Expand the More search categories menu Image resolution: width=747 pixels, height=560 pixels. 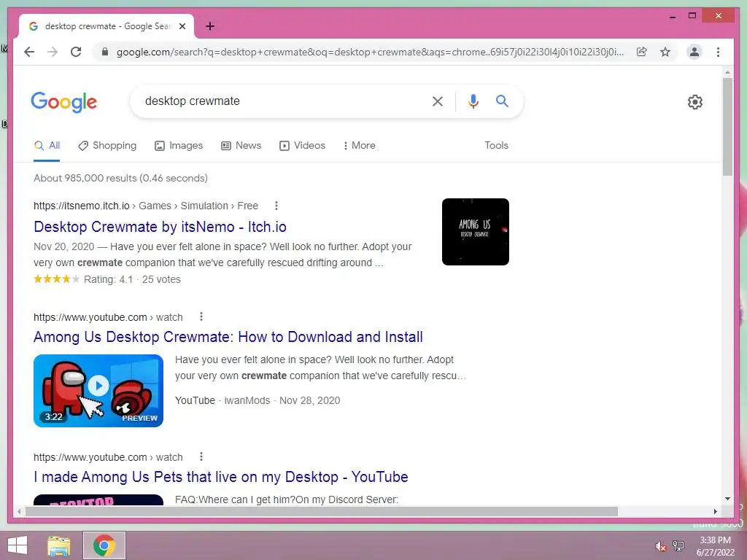tap(359, 146)
